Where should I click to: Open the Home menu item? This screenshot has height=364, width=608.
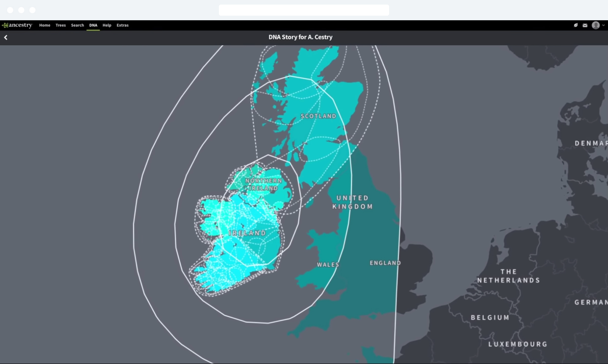click(45, 25)
